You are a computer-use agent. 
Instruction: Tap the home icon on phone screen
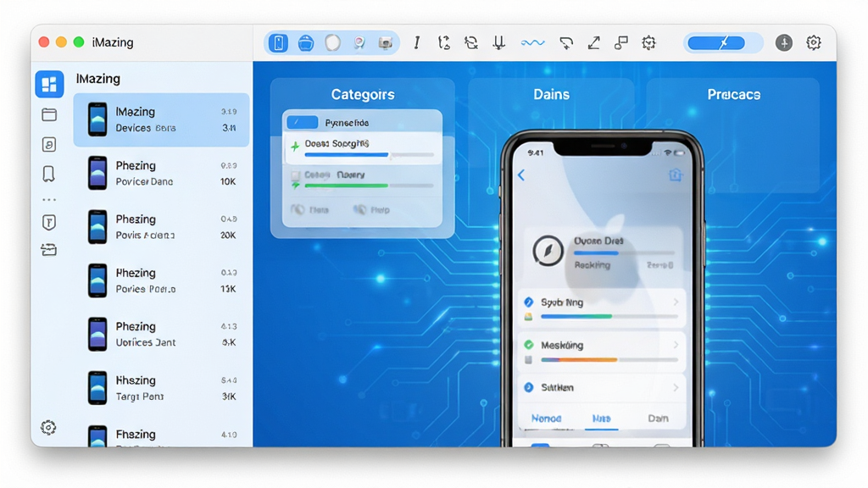(676, 175)
